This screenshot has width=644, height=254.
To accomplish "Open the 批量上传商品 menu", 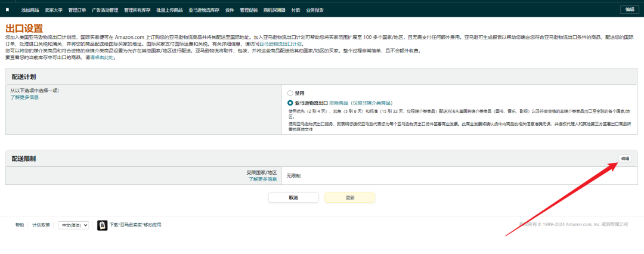I will tap(169, 10).
